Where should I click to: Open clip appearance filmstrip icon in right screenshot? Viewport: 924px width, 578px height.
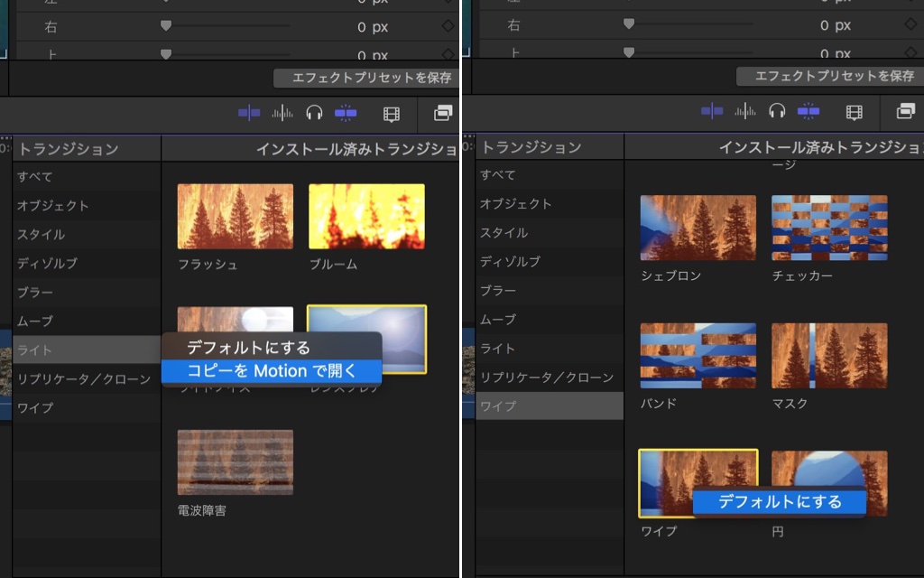(854, 112)
